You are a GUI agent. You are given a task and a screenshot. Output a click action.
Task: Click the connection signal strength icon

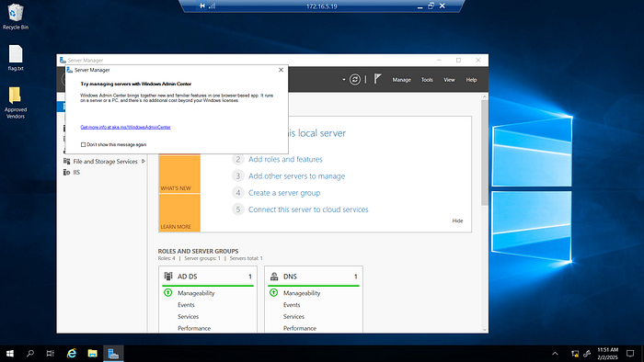pos(212,6)
